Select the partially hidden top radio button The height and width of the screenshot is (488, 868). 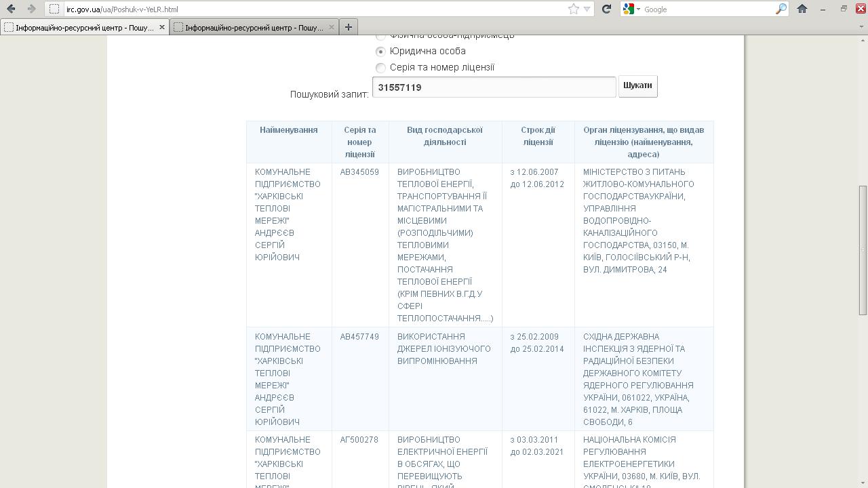(380, 37)
